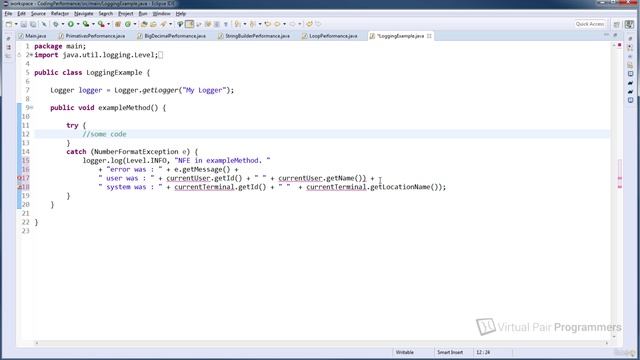Open the File menu
640x360 pixels.
click(8, 13)
